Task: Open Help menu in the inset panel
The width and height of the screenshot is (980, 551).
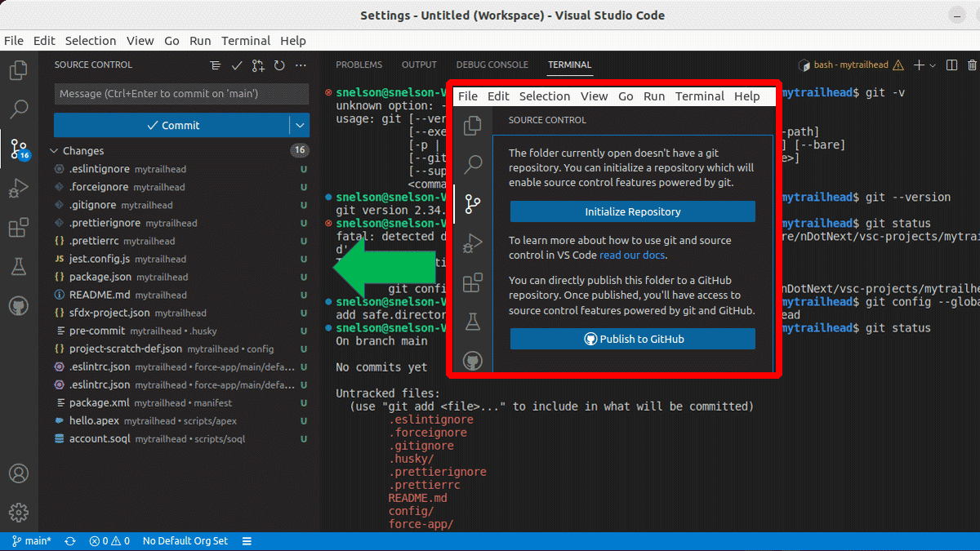Action: point(746,96)
